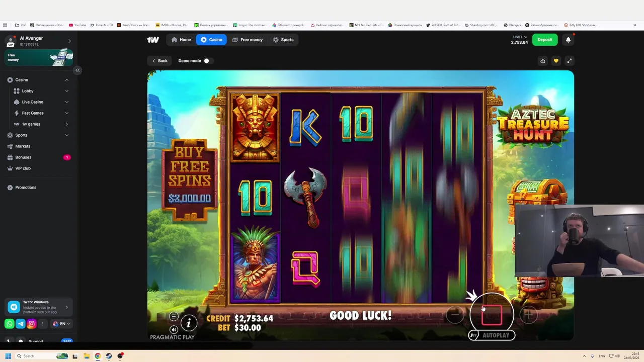The width and height of the screenshot is (644, 362).
Task: Click the green Deposit button
Action: pyautogui.click(x=545, y=40)
